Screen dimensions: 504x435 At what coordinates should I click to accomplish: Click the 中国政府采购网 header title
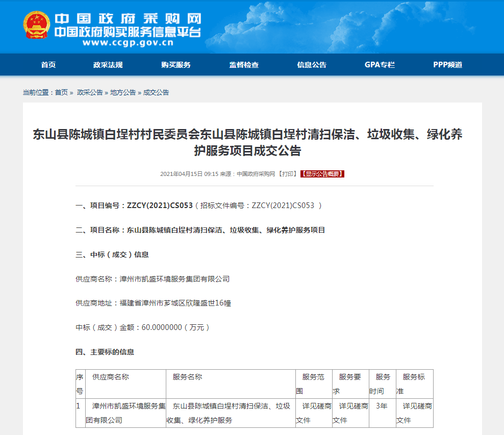click(128, 19)
